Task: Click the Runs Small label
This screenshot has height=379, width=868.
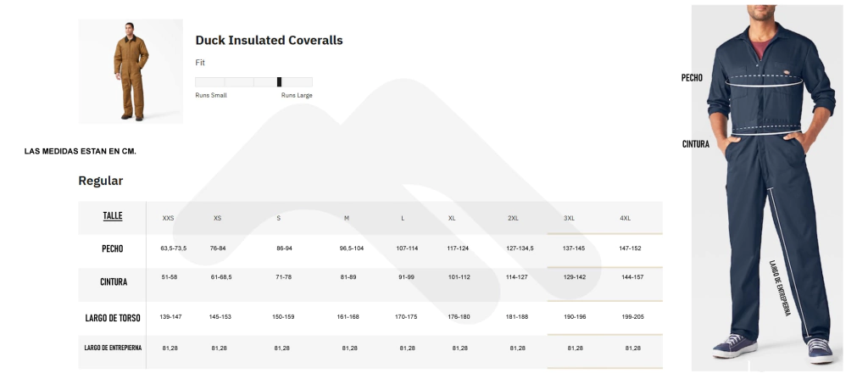Action: (x=211, y=95)
